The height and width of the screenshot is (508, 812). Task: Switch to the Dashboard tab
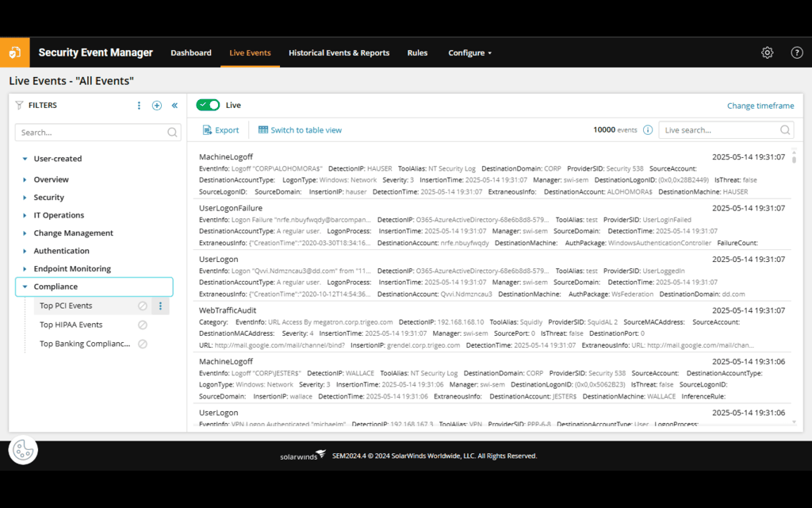(191, 52)
